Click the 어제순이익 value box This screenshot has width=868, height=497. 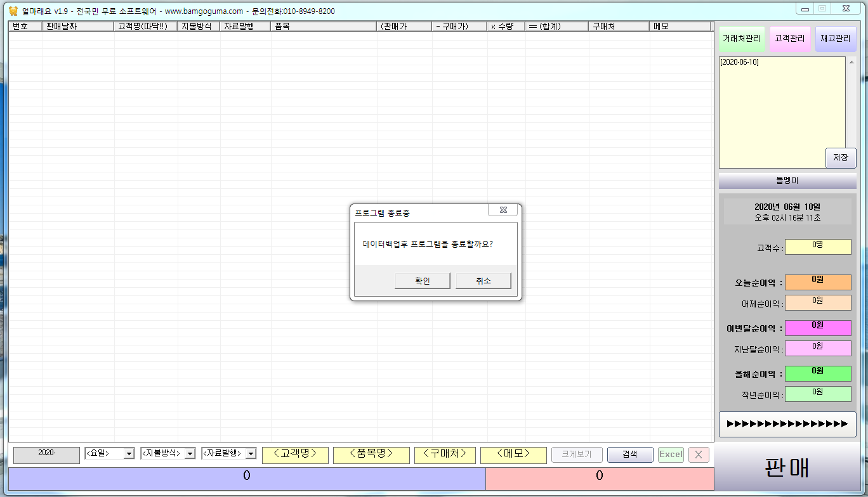[x=818, y=302]
